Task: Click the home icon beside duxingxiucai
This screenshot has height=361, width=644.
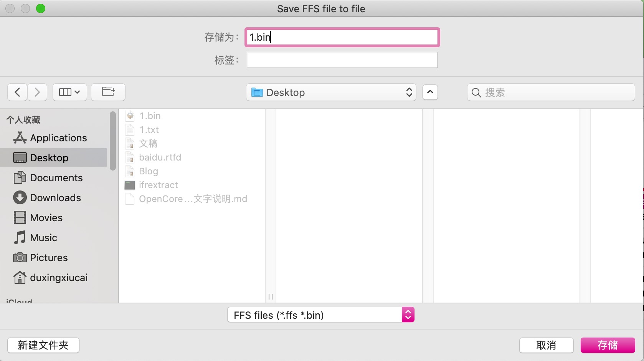Action: point(20,277)
